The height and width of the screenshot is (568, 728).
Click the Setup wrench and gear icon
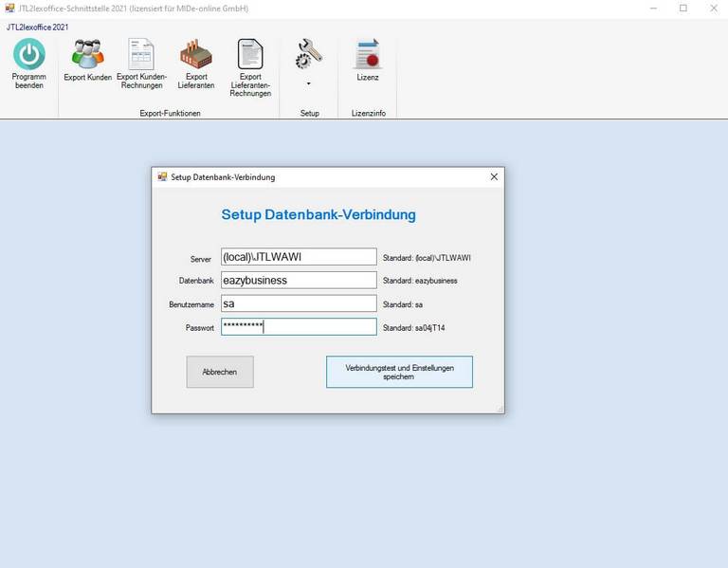[x=309, y=54]
